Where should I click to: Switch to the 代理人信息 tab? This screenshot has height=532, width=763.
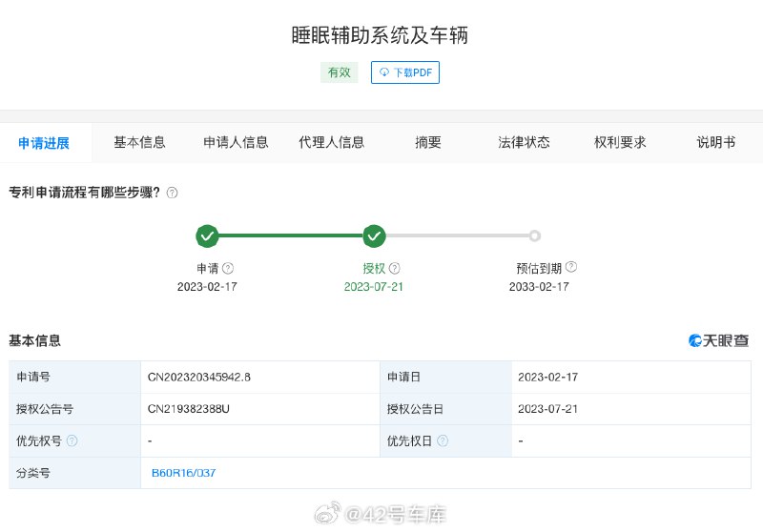pyautogui.click(x=331, y=142)
